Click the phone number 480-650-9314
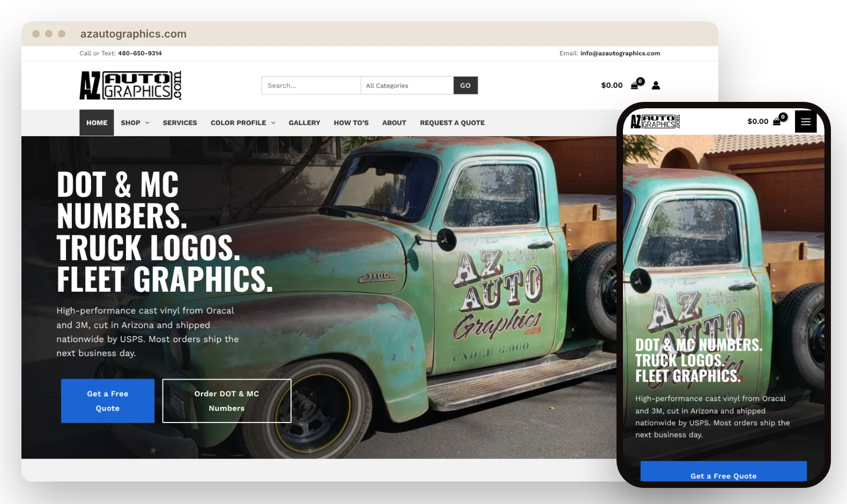 tap(140, 53)
